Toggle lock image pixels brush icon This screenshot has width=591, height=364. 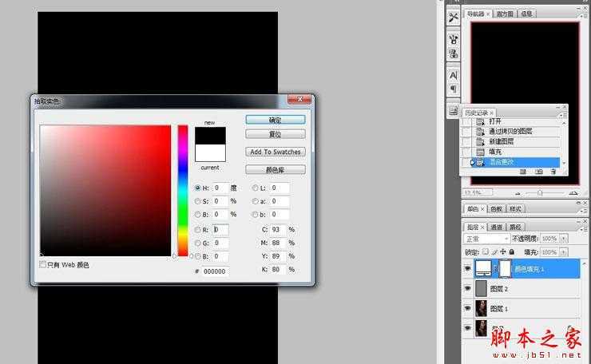click(x=494, y=251)
